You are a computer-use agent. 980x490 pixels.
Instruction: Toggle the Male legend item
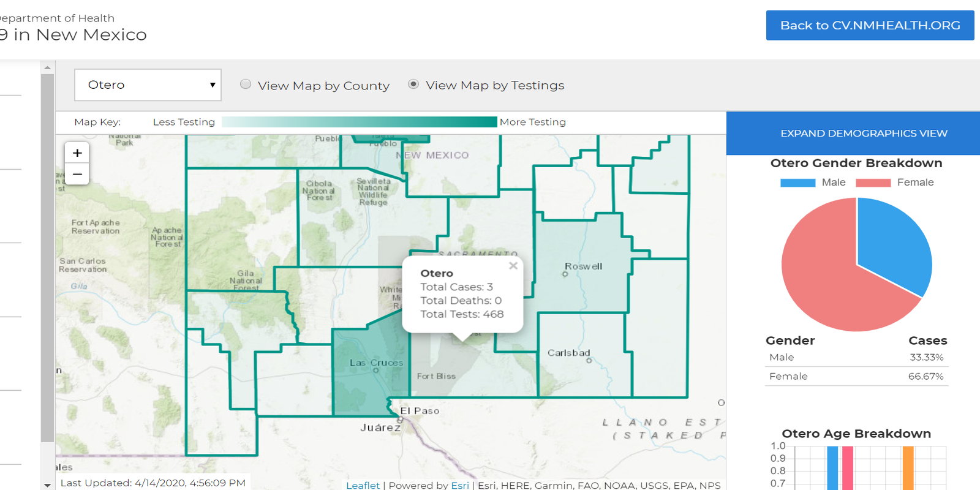(x=813, y=183)
